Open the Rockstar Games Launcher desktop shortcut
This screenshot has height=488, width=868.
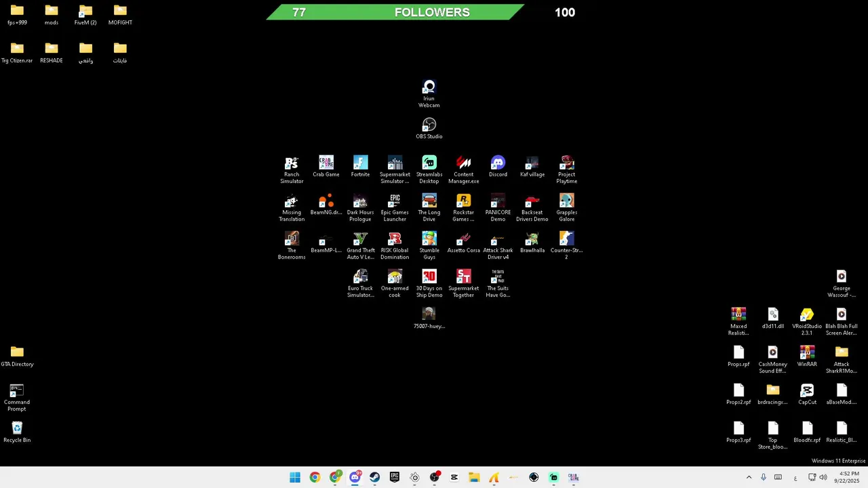464,207
